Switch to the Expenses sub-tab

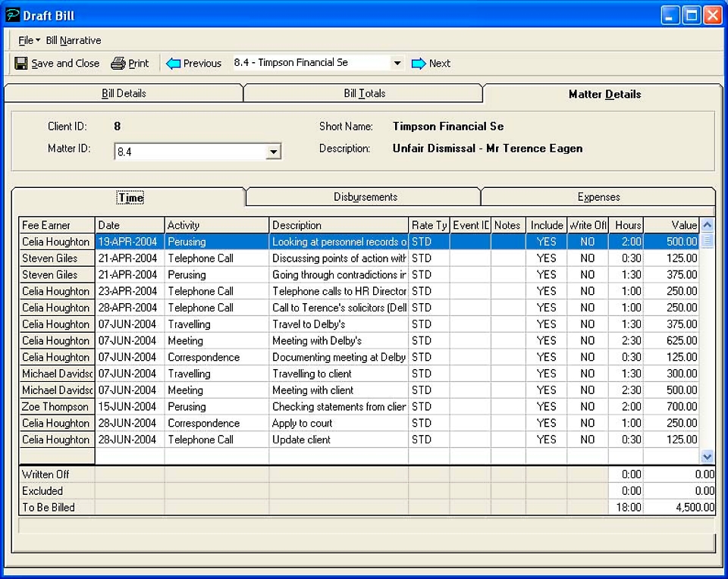(x=598, y=197)
